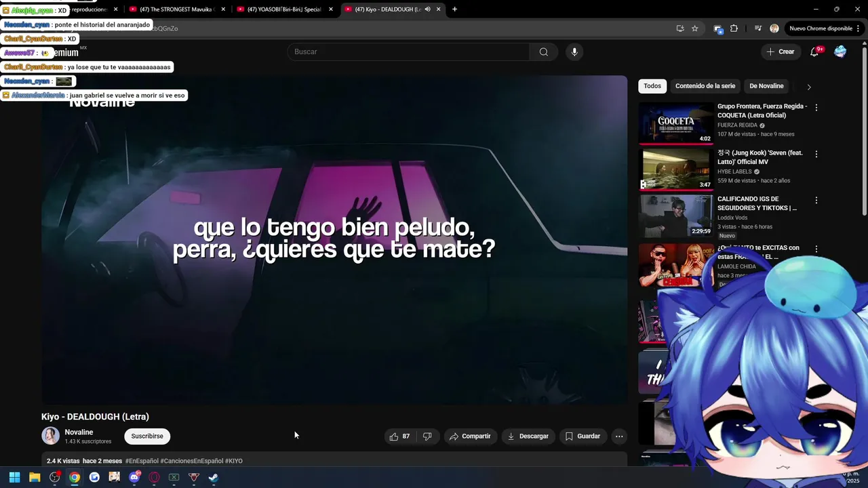Open LAMOLE CHIDA video thumbnail
The width and height of the screenshot is (868, 488).
(676, 264)
